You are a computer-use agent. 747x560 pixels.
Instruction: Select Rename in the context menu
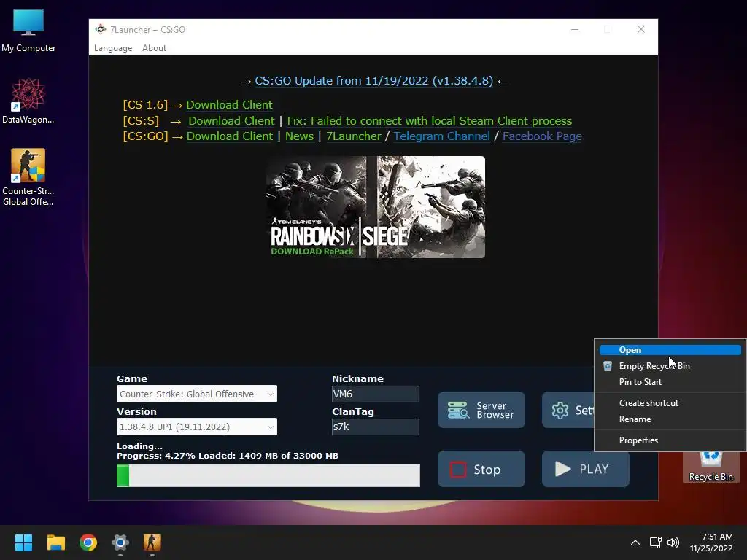click(x=670, y=419)
